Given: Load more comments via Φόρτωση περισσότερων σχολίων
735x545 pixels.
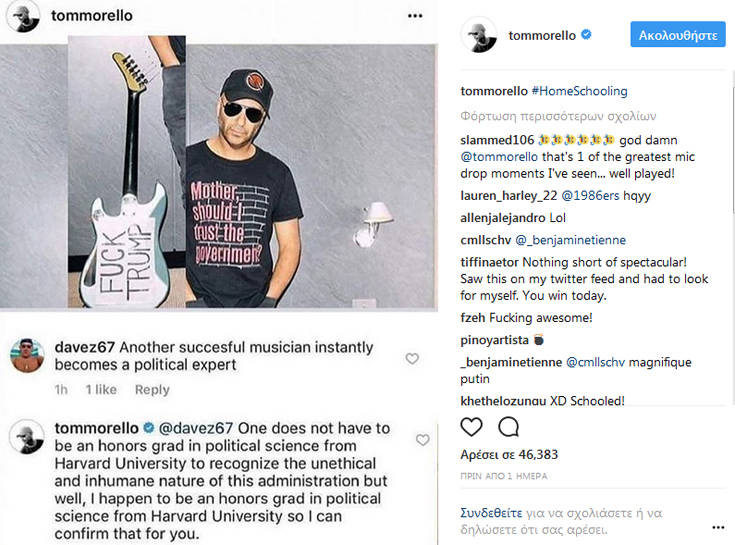Looking at the screenshot, I should [558, 115].
